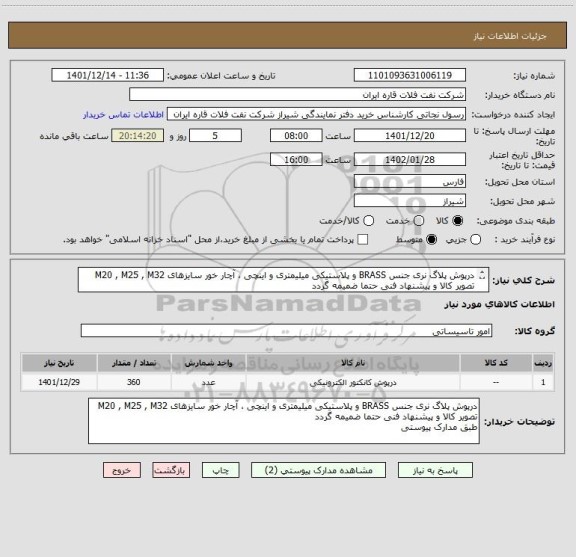
Task: Click the اطلاعات کالاهای مورد نیاز heading
Action: point(500,304)
